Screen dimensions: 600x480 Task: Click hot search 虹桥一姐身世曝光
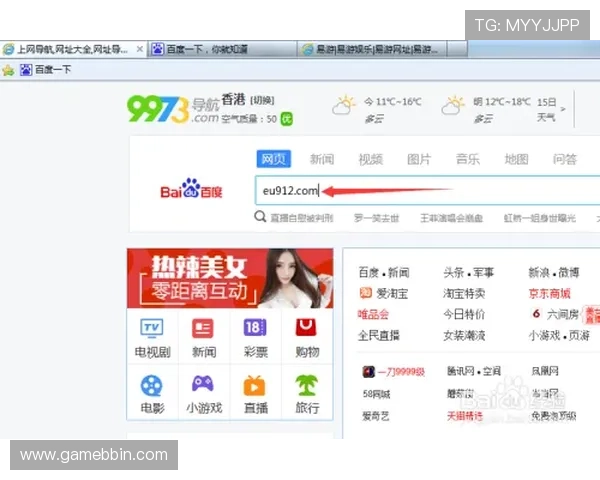pos(540,218)
